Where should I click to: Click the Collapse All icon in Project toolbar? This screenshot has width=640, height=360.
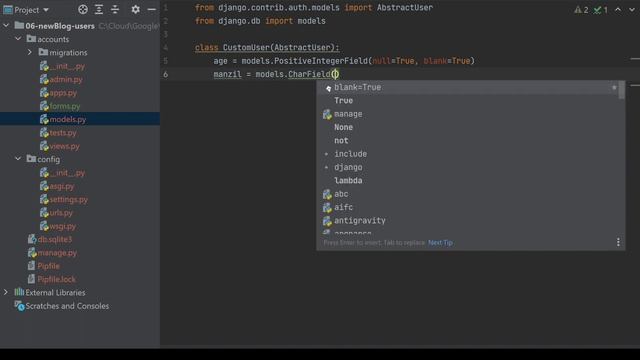coord(115,9)
